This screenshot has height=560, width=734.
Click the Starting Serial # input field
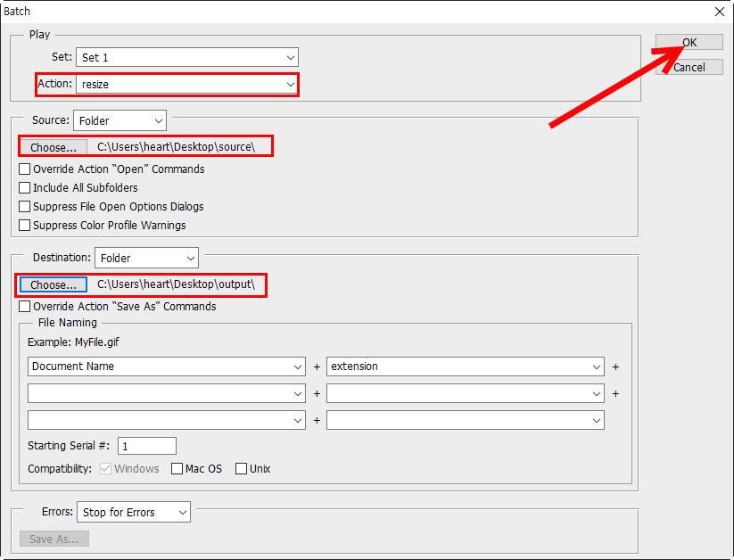click(x=147, y=446)
